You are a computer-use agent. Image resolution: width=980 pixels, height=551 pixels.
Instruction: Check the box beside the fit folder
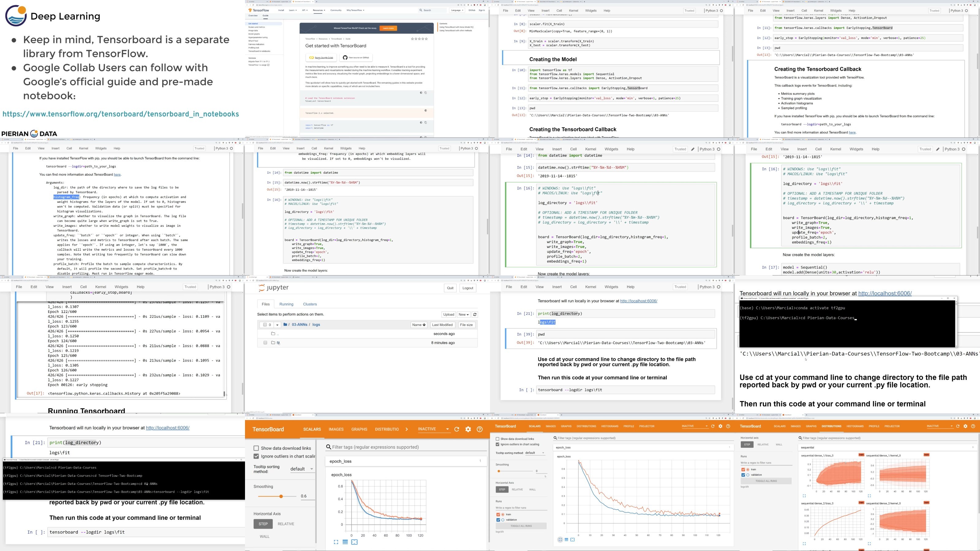coord(265,343)
